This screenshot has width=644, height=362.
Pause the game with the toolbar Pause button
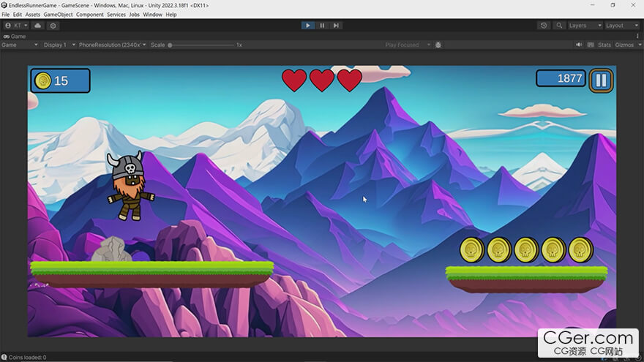(x=322, y=26)
